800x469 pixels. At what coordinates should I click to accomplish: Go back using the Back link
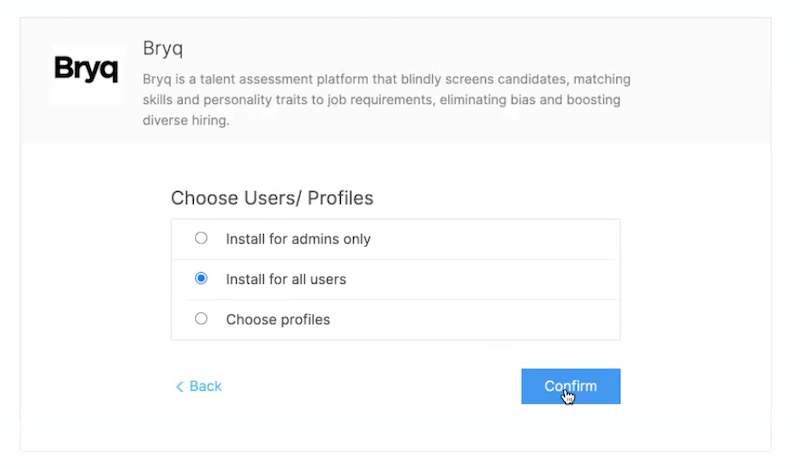pyautogui.click(x=205, y=386)
